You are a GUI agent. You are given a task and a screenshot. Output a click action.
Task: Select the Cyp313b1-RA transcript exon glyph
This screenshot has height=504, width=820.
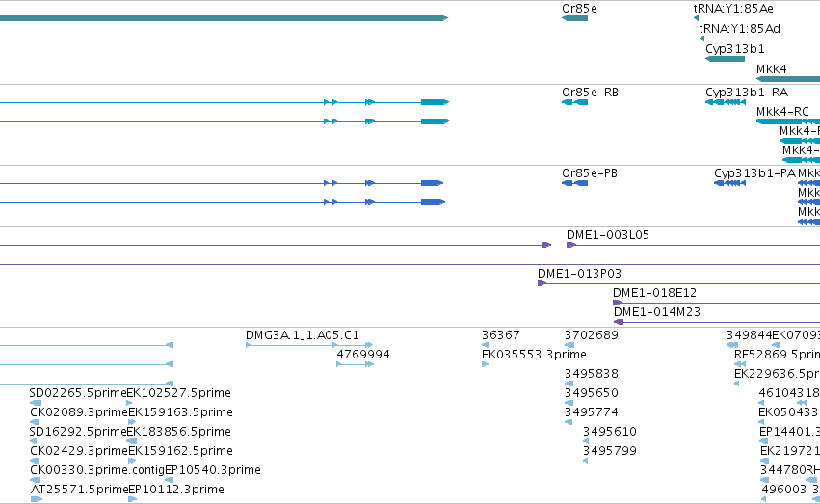(x=726, y=102)
